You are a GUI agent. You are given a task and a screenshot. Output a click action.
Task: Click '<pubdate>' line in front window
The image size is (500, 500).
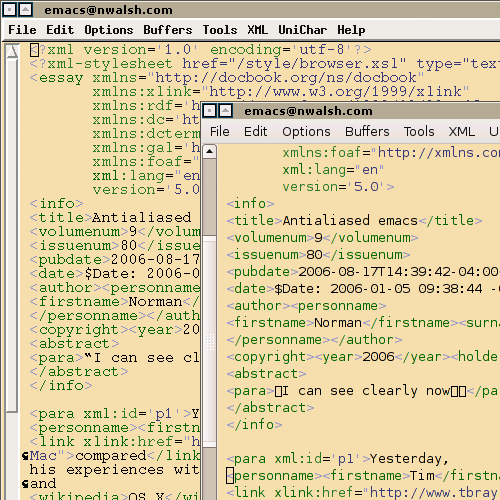pos(363,272)
